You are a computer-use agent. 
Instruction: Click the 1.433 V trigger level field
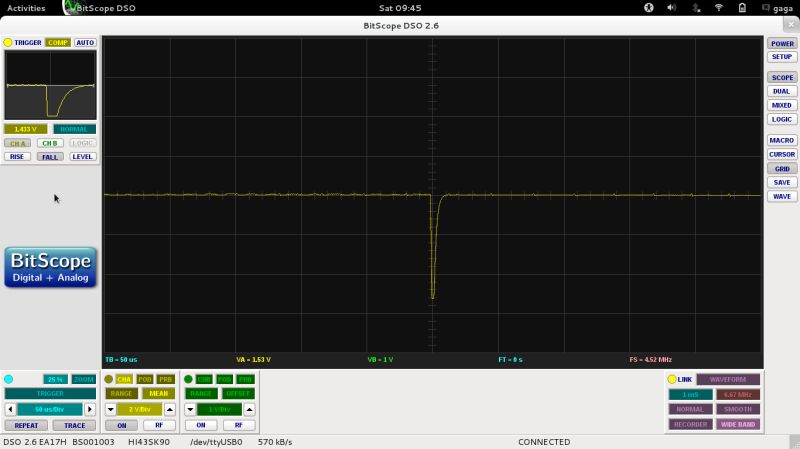26,129
